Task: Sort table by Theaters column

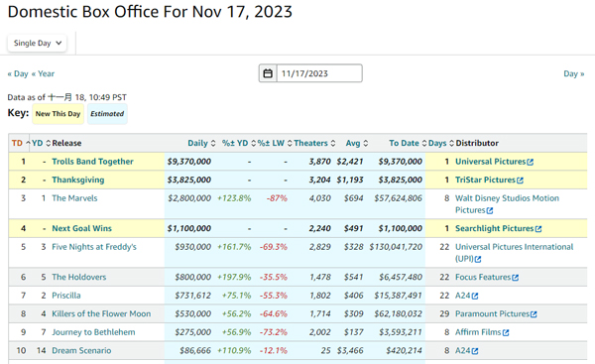Action: click(314, 143)
